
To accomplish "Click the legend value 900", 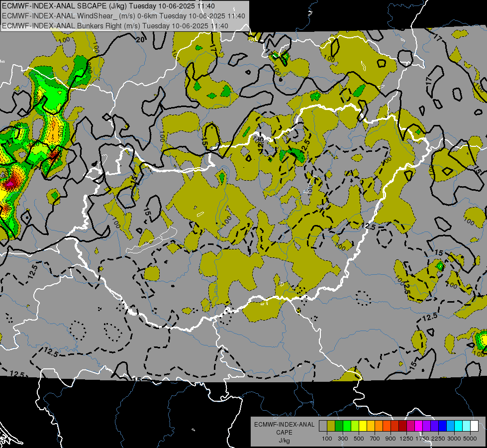I will 390,439.
